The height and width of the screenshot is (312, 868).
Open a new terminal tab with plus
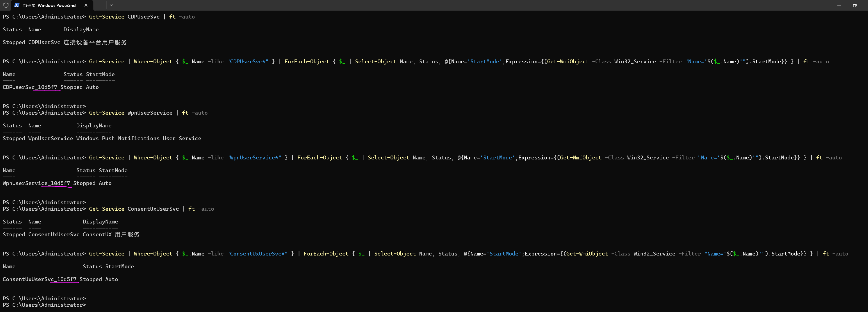click(101, 5)
